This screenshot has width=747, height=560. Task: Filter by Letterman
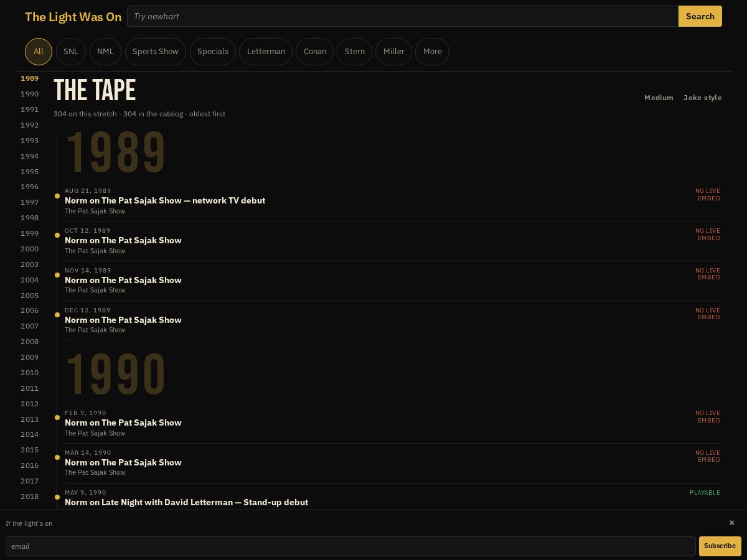click(x=266, y=52)
